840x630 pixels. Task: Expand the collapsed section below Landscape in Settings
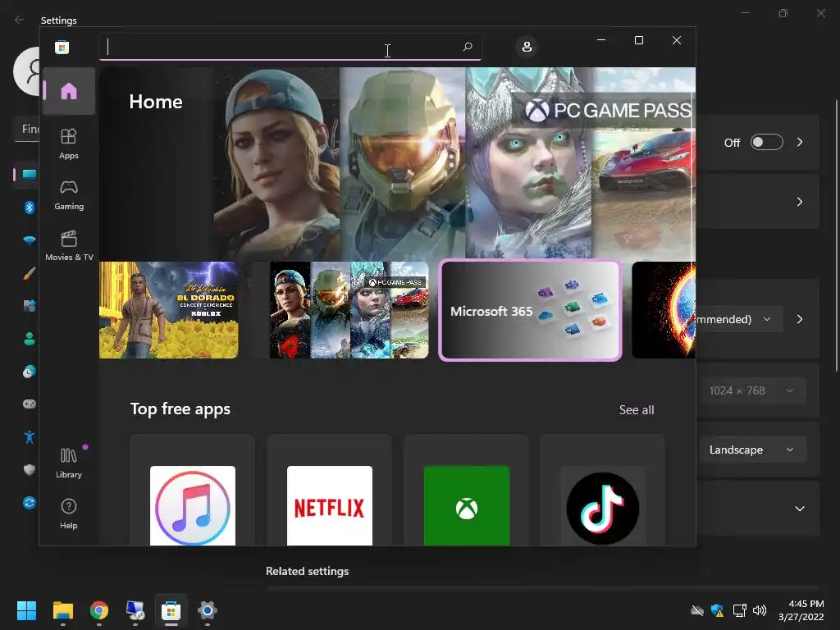[800, 509]
